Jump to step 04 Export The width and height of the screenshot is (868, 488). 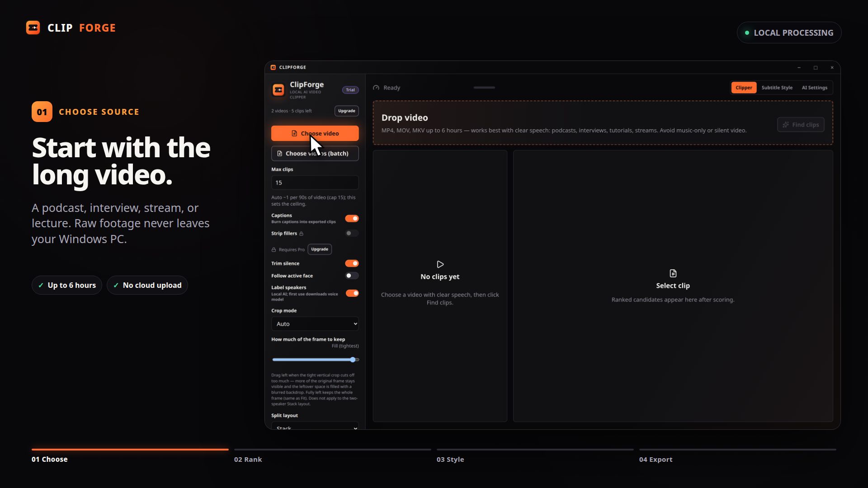click(x=738, y=456)
